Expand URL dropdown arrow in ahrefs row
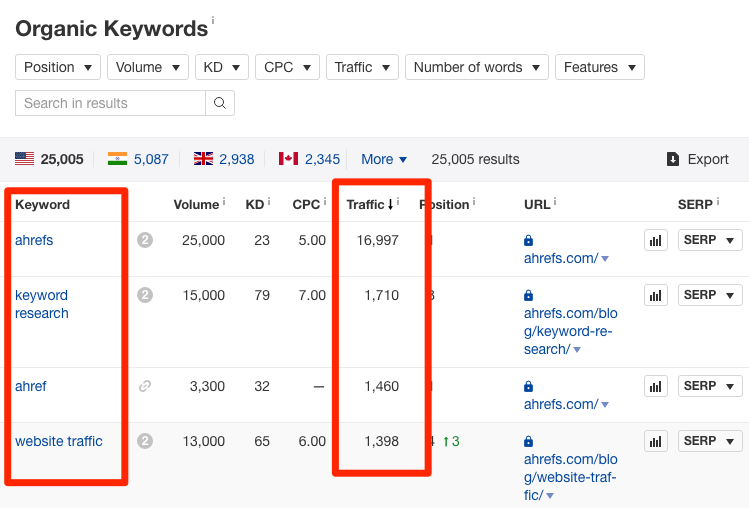 click(x=605, y=259)
